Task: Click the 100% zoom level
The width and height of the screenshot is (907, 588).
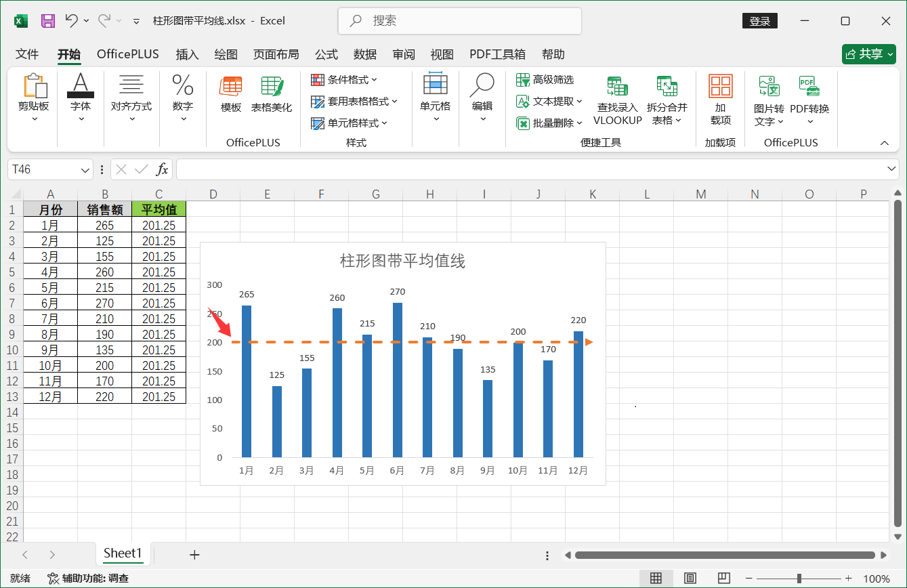Action: click(x=877, y=579)
